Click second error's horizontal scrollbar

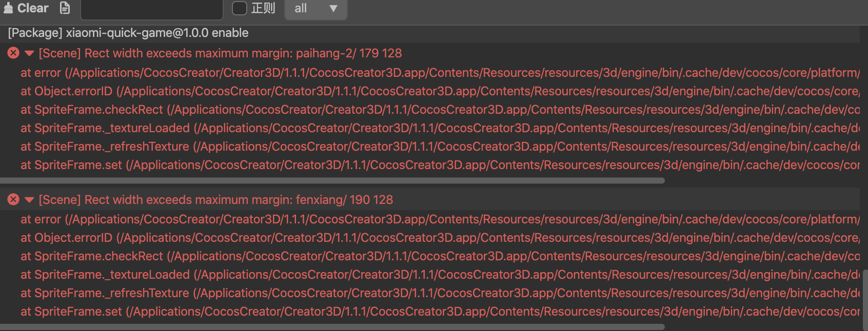(332, 326)
